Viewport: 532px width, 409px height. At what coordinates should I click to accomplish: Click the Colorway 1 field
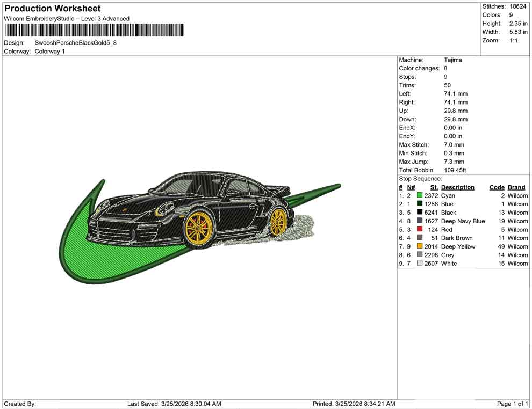tap(50, 52)
